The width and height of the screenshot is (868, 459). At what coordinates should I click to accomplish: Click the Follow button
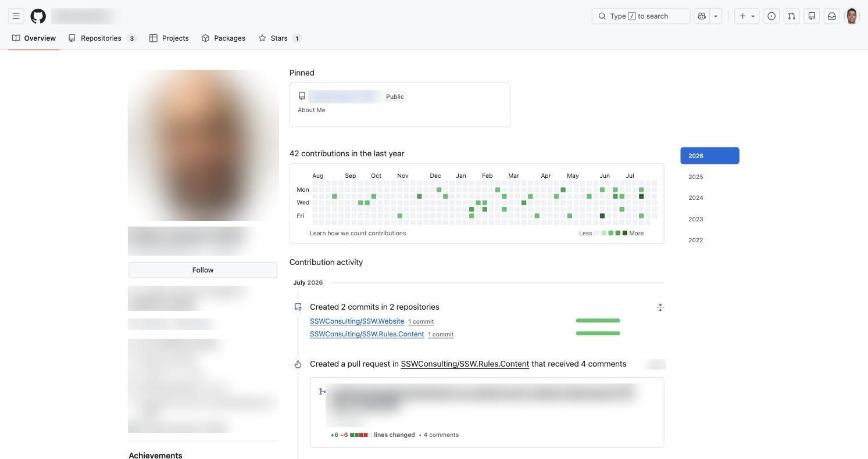point(203,270)
